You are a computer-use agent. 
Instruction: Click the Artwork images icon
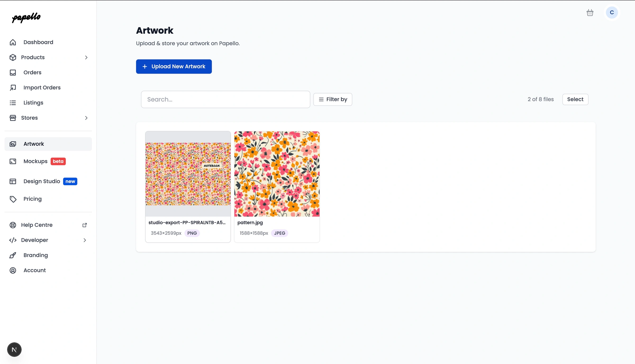point(13,144)
